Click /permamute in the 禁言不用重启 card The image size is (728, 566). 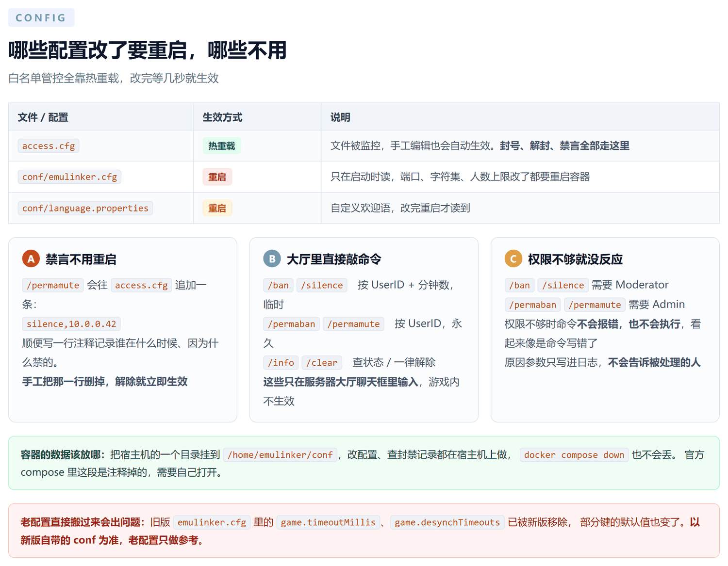tap(53, 285)
